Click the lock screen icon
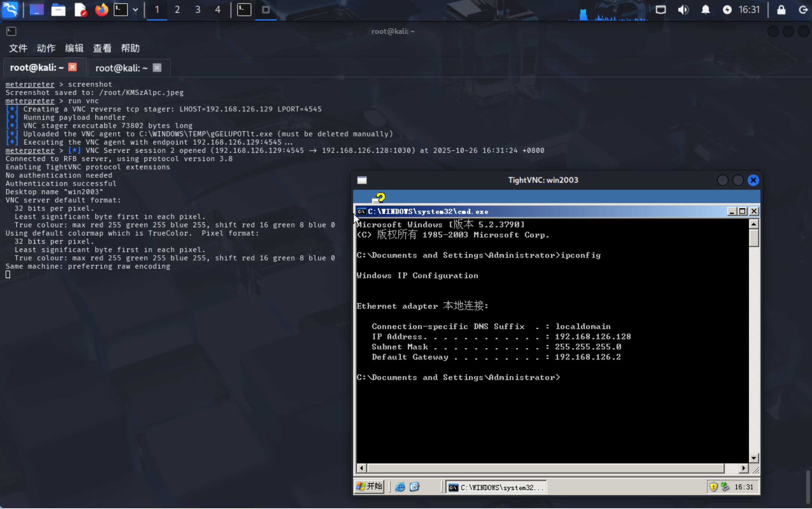812x509 pixels. [x=781, y=10]
